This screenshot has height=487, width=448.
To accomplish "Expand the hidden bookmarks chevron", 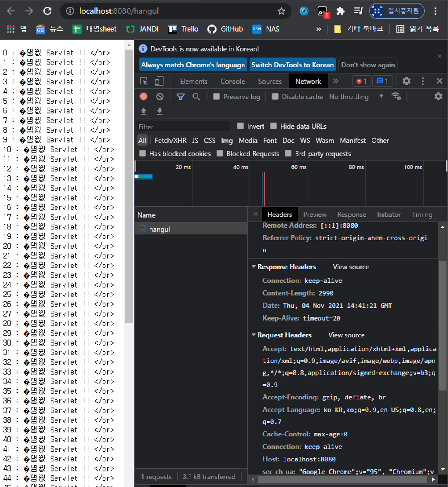I will click(x=318, y=29).
